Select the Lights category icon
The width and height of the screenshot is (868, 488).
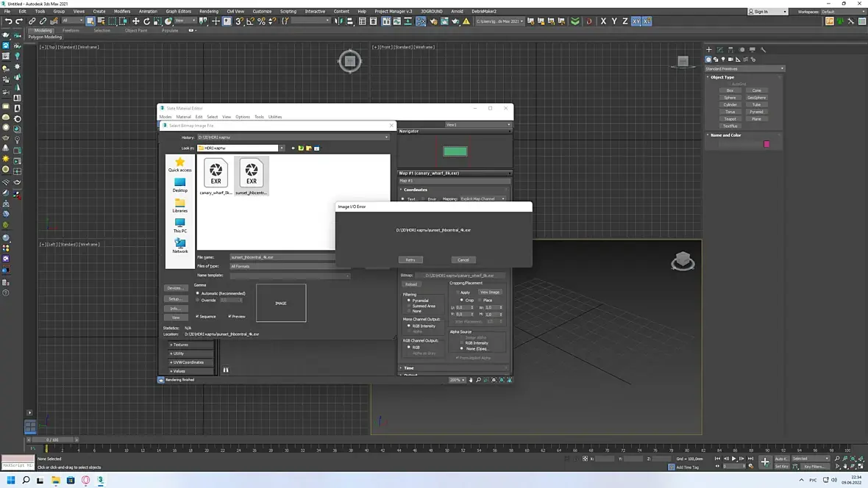(x=723, y=60)
